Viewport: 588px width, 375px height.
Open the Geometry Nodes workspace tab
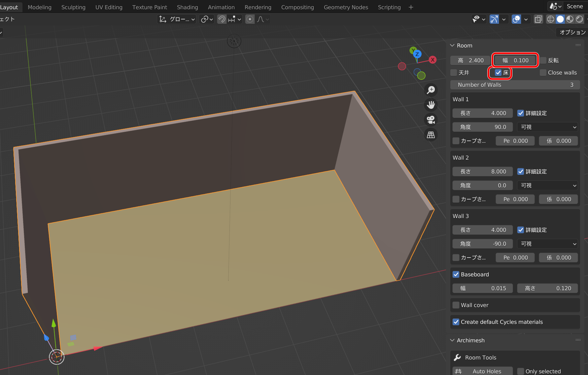(346, 7)
